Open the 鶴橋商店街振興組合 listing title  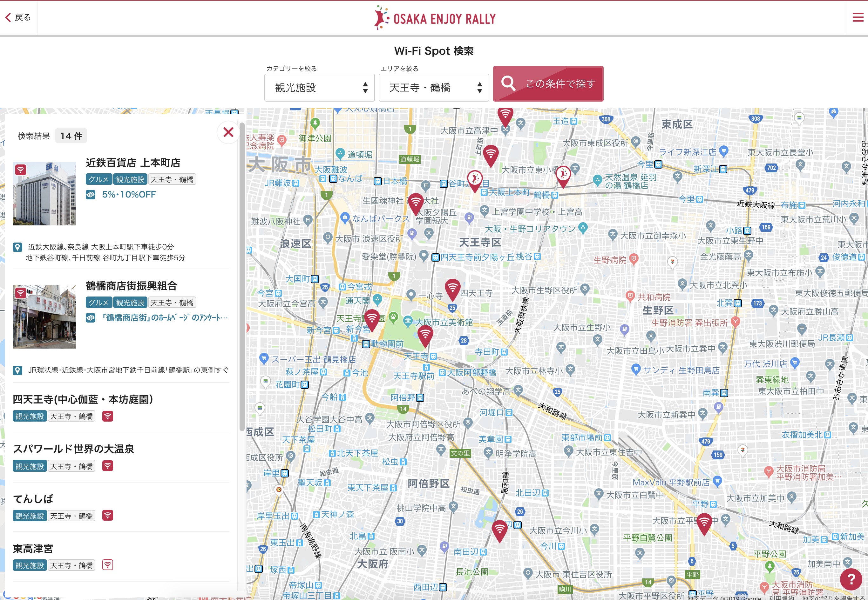(x=131, y=286)
